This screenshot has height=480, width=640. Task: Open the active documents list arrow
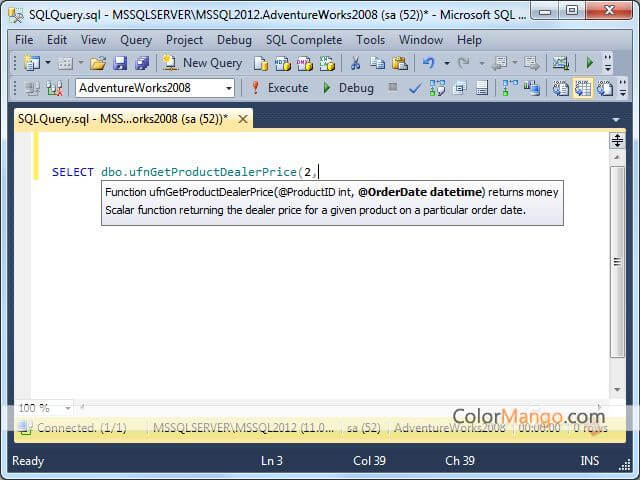tap(616, 120)
